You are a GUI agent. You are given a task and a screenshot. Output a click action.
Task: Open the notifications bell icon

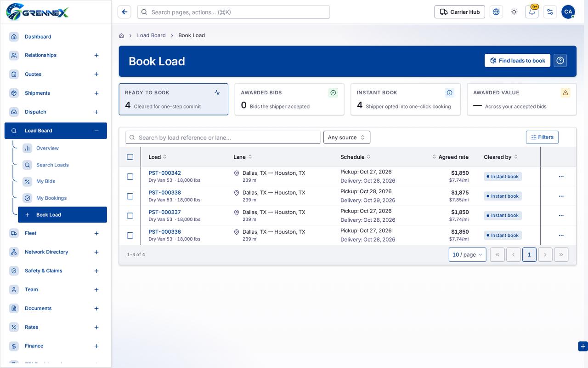pyautogui.click(x=532, y=12)
